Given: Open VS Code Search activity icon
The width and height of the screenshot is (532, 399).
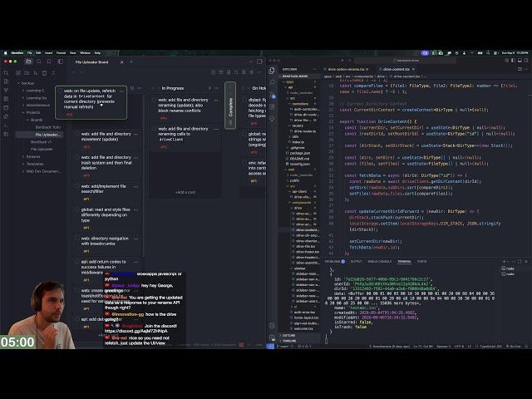Looking at the screenshot, I should [272, 82].
